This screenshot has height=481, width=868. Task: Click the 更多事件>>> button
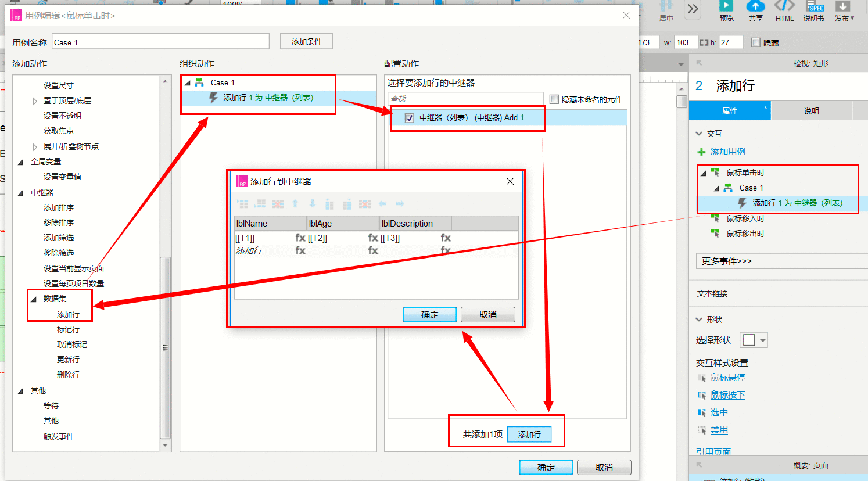[781, 261]
